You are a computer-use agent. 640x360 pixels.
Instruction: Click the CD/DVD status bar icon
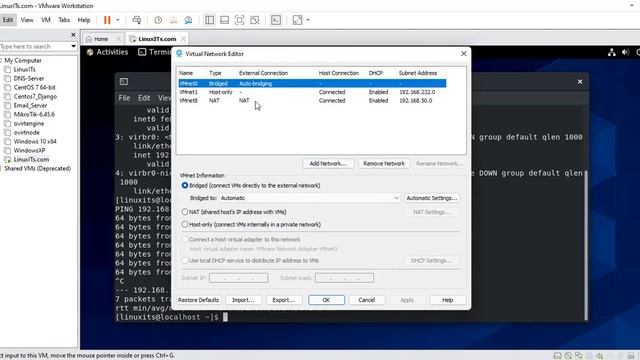click(568, 356)
